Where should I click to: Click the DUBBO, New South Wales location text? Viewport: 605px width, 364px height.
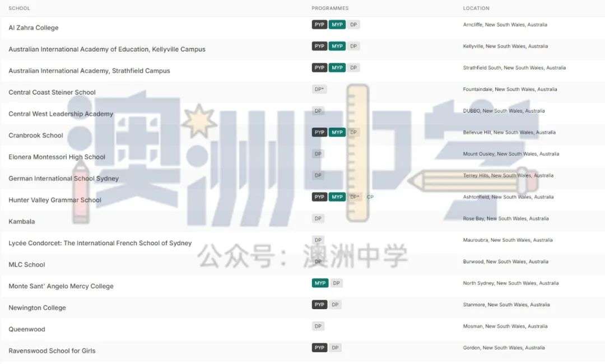[x=504, y=111]
